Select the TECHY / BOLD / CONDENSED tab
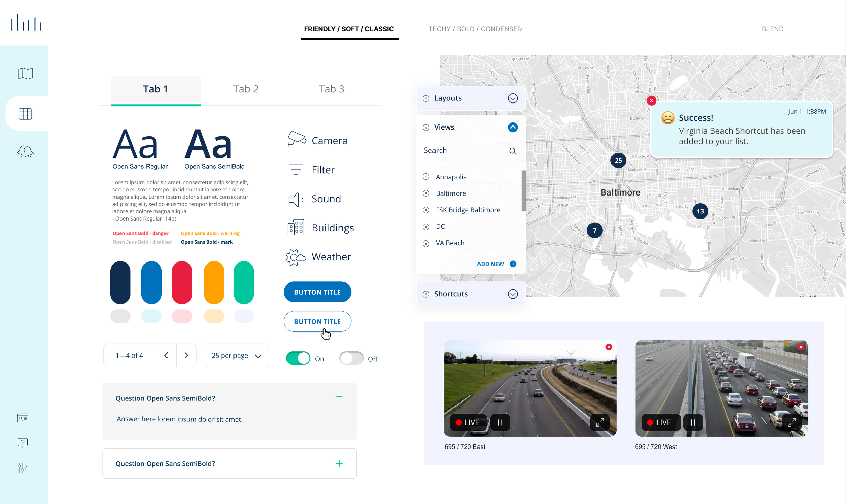The width and height of the screenshot is (846, 504). coord(475,29)
